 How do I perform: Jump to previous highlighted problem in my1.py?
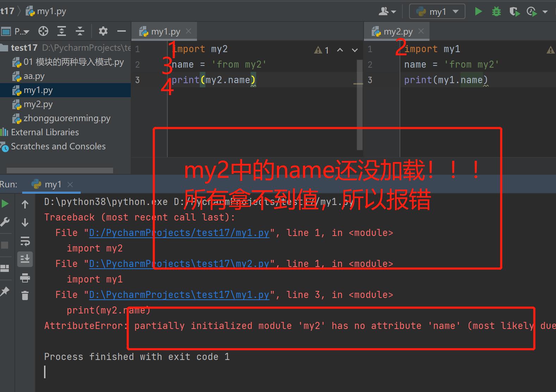tap(340, 50)
